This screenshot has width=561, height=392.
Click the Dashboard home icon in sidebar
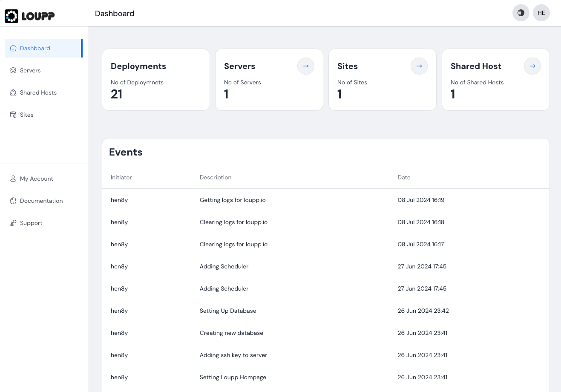point(13,48)
